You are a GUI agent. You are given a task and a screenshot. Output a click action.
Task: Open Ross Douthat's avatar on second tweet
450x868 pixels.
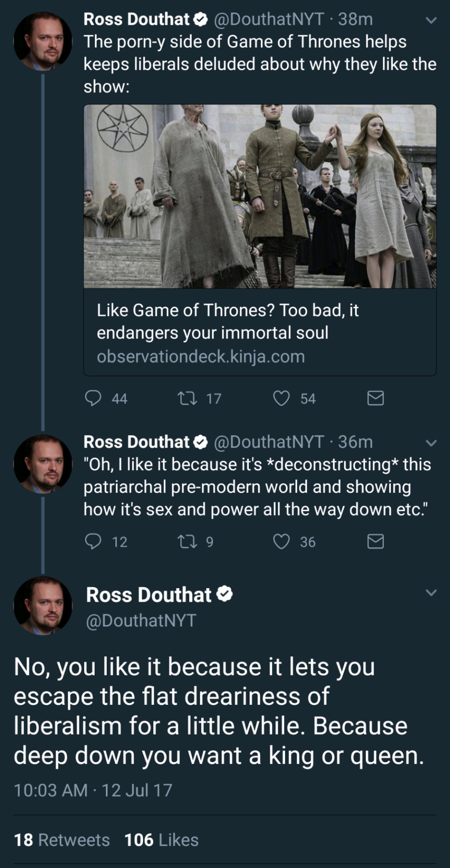(x=43, y=463)
